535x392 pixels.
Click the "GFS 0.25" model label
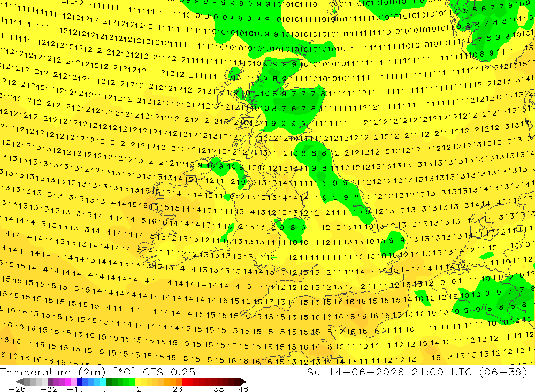(169, 372)
